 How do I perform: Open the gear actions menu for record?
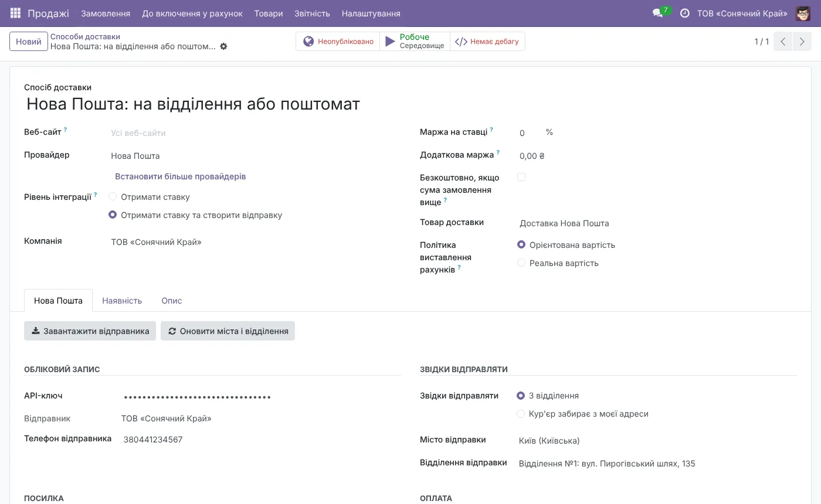point(223,46)
